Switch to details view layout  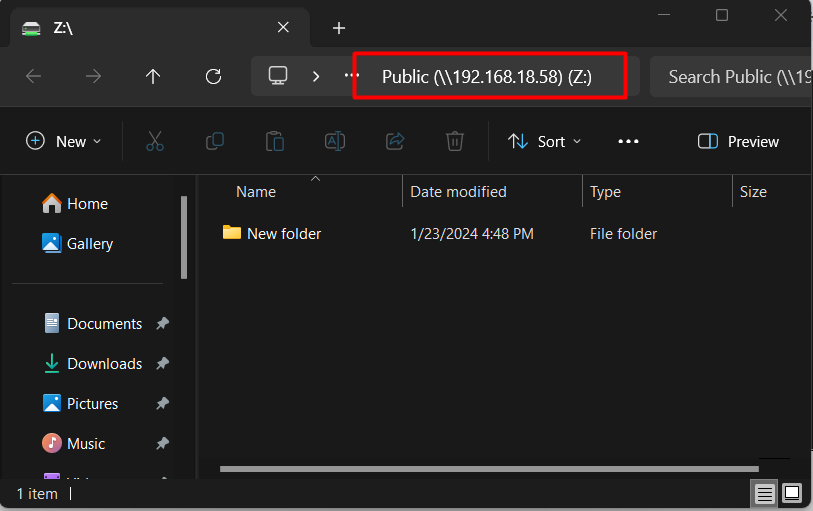click(764, 493)
